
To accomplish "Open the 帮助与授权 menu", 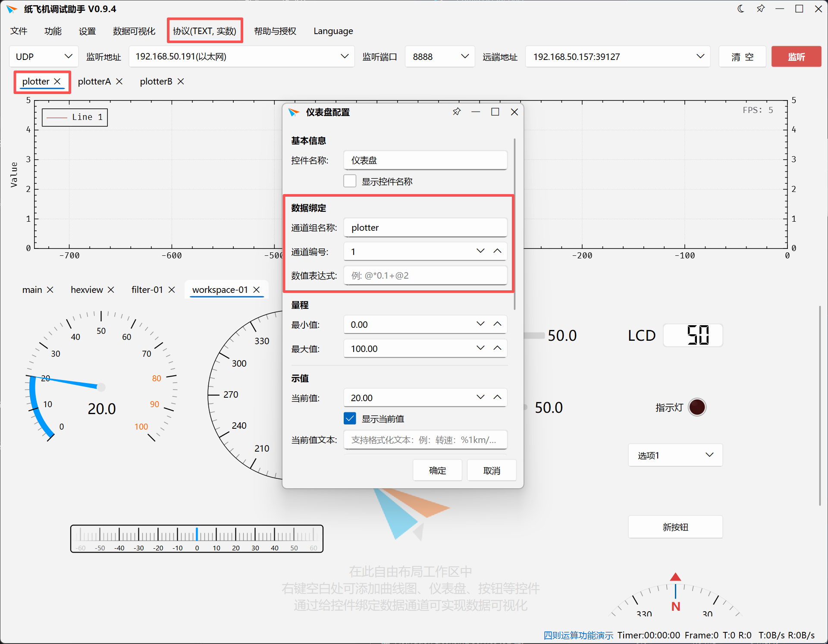I will coord(275,31).
